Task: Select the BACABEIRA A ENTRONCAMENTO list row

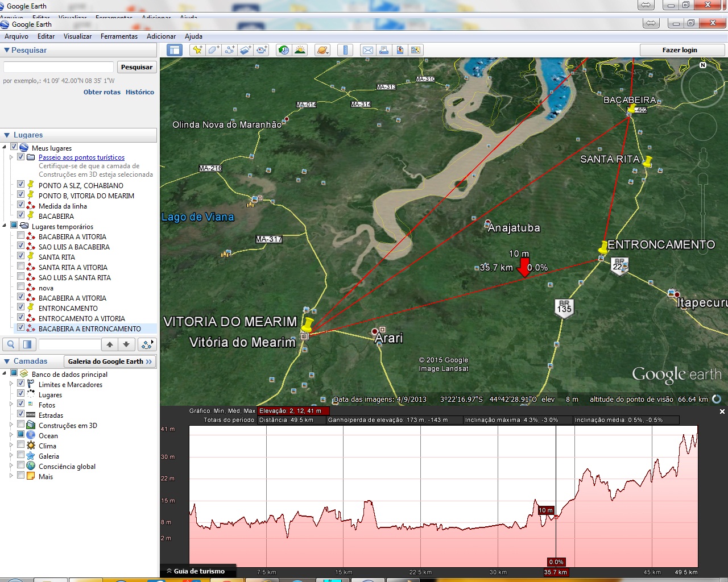Action: [85, 329]
